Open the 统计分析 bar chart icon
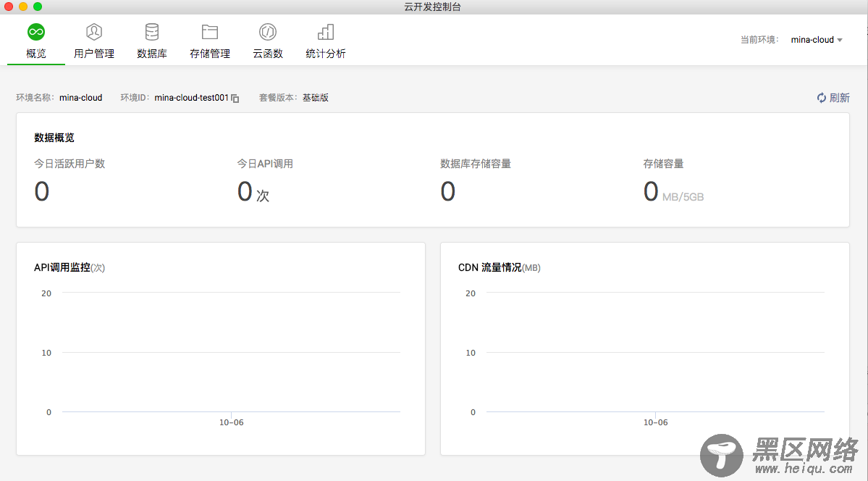The width and height of the screenshot is (868, 481). point(326,32)
